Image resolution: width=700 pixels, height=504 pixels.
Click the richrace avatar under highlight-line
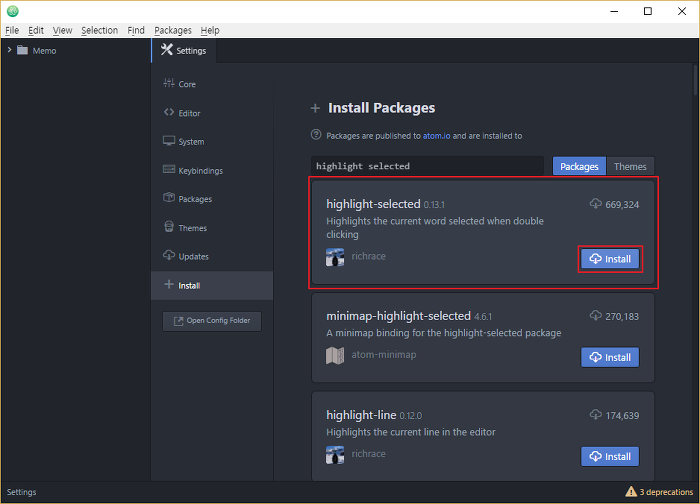point(335,455)
